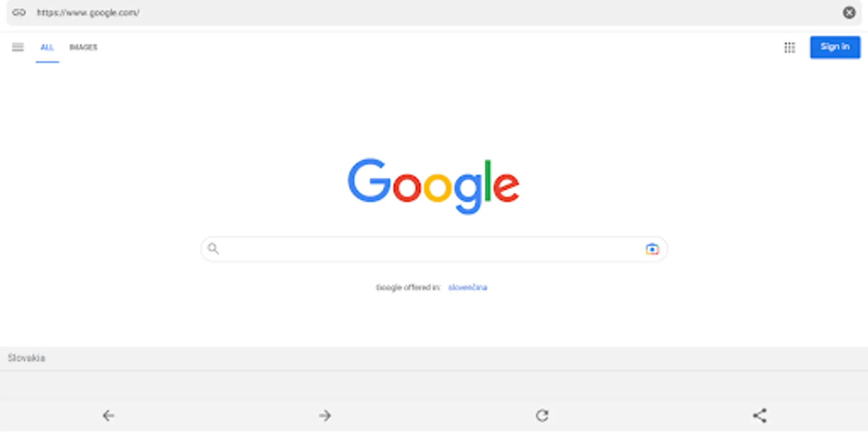Click the 'Google offered in:' text
The image size is (868, 434).
pos(408,287)
